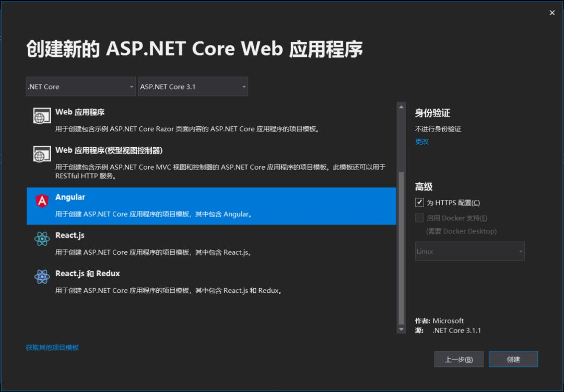Click the 作者: Microsoft text
This screenshot has height=392, width=564.
[439, 320]
